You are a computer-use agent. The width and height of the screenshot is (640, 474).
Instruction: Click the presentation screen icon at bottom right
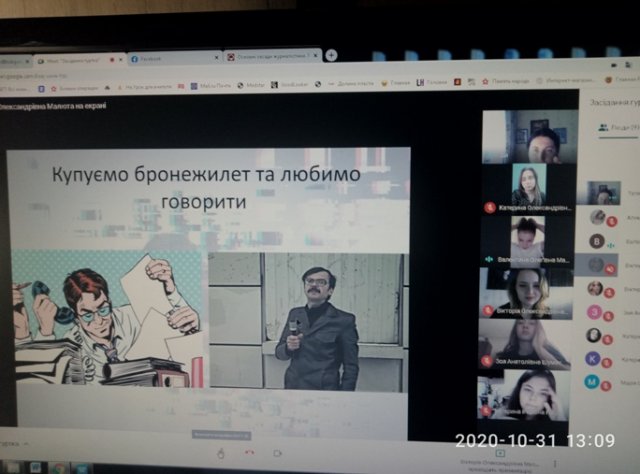tap(500, 453)
